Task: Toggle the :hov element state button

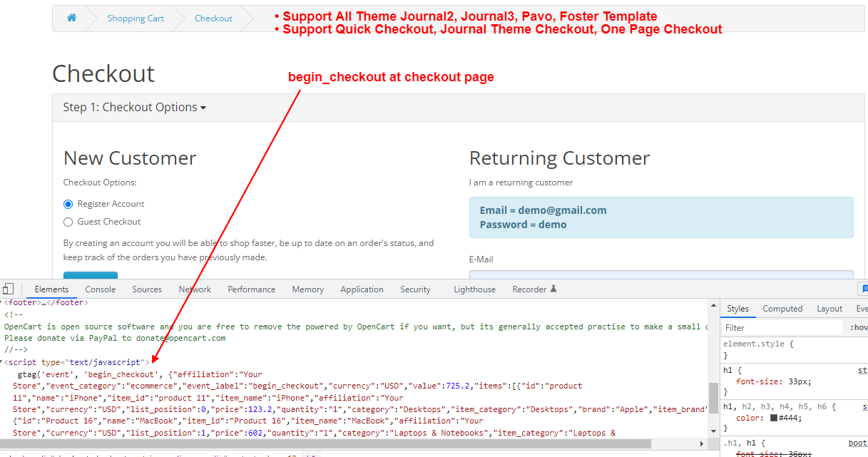Action: (858, 328)
